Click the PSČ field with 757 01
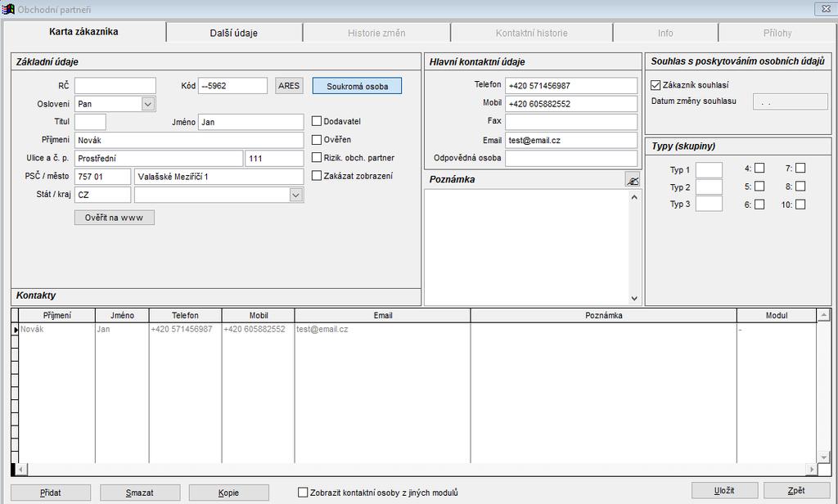The width and height of the screenshot is (838, 504). (x=102, y=177)
